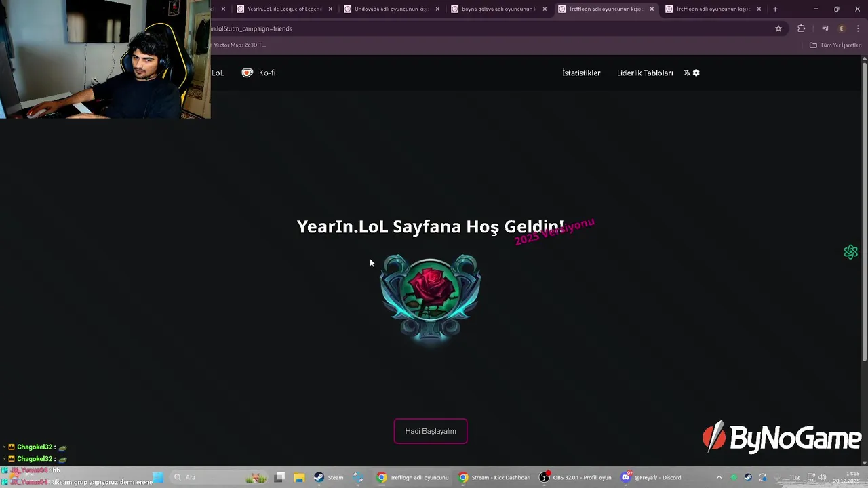The image size is (868, 488).
Task: Switch to Discord @Freya window
Action: [x=652, y=477]
